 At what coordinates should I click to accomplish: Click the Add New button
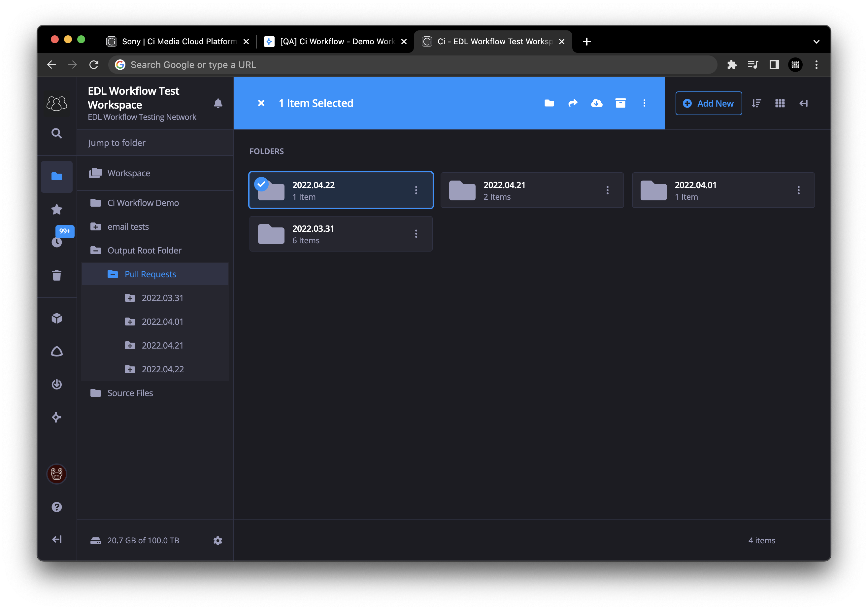click(709, 103)
